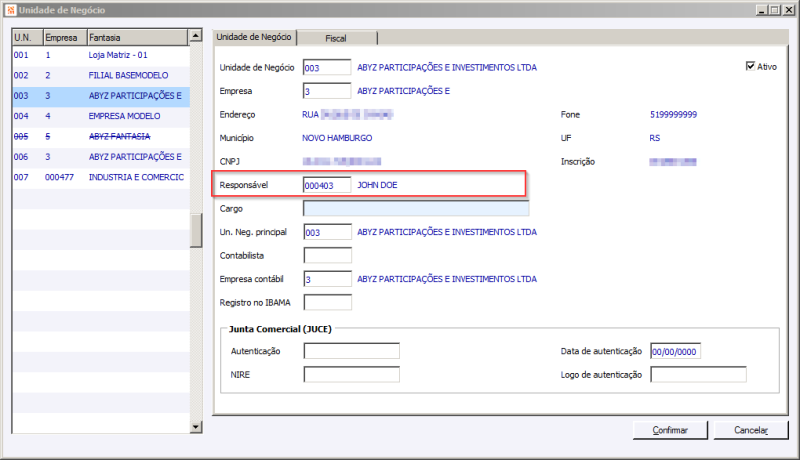Click the Logo de autenticação field
This screenshot has width=800, height=460.
click(698, 374)
